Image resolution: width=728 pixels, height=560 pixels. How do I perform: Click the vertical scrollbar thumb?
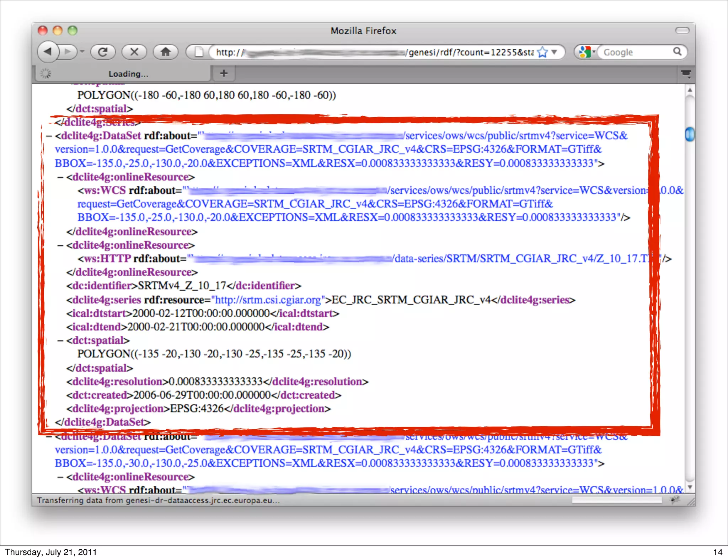690,134
